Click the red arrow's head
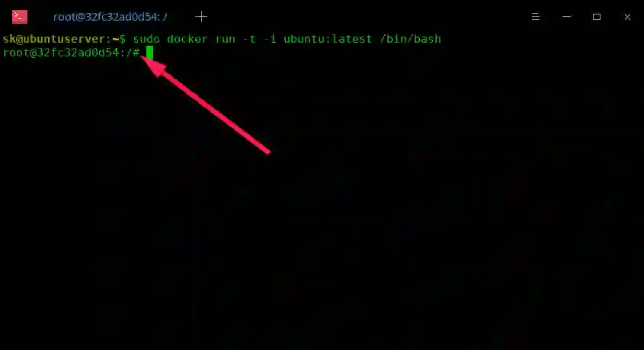The image size is (644, 350). click(x=154, y=66)
